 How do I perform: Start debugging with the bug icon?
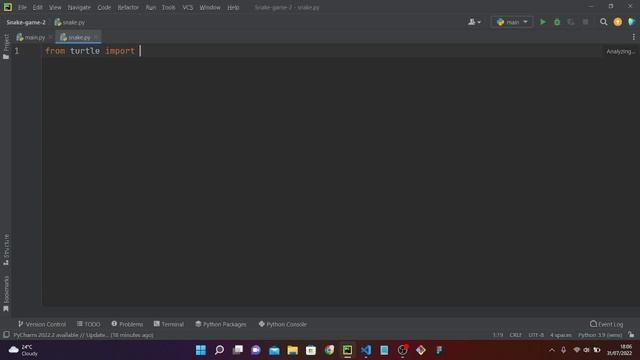pos(557,22)
